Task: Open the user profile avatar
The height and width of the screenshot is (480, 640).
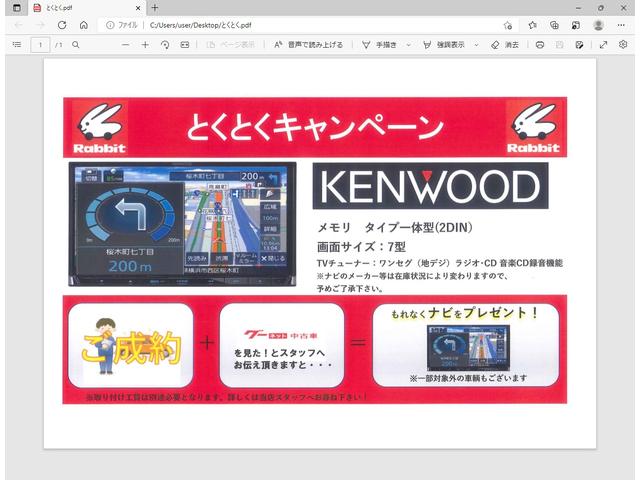Action: pos(598,25)
